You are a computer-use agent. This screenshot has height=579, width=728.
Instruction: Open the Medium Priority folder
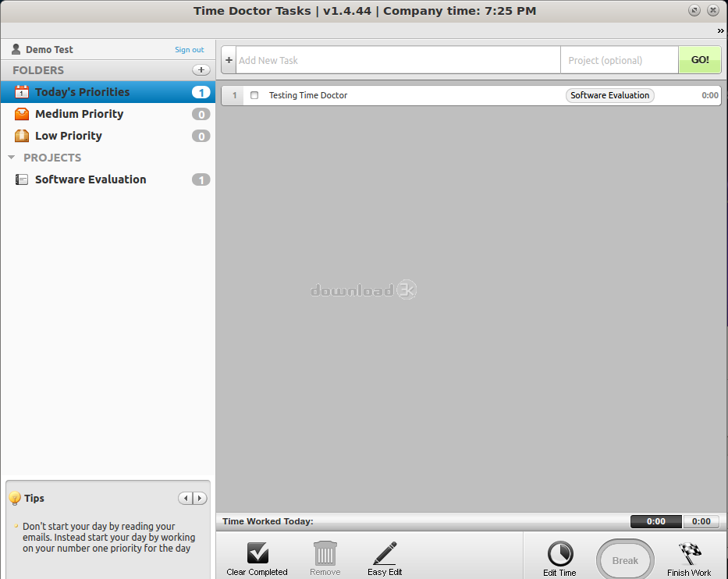click(x=79, y=114)
